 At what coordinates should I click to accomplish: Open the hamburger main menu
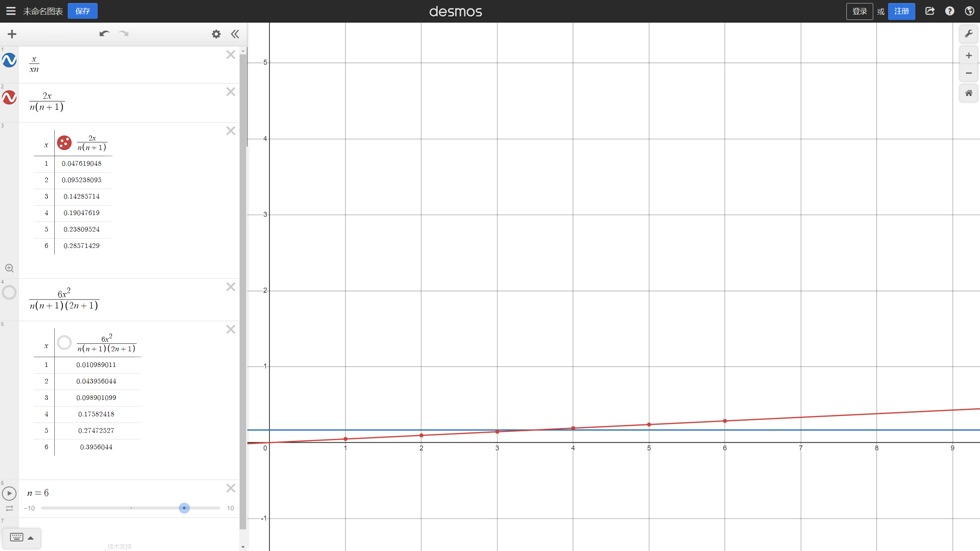coord(11,11)
